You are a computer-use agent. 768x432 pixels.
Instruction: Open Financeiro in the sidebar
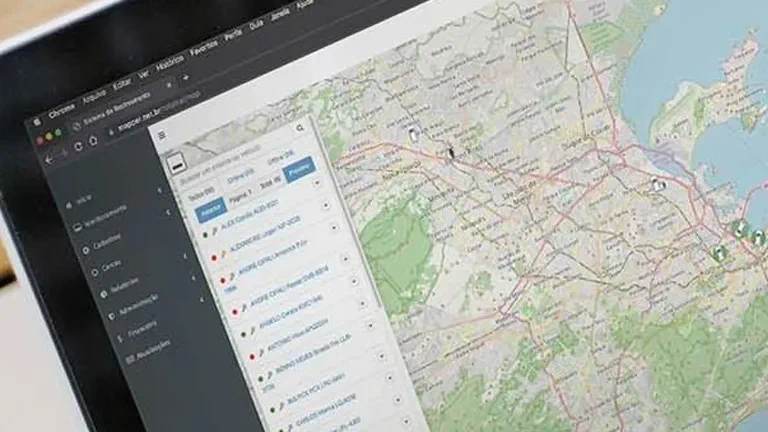pyautogui.click(x=143, y=330)
